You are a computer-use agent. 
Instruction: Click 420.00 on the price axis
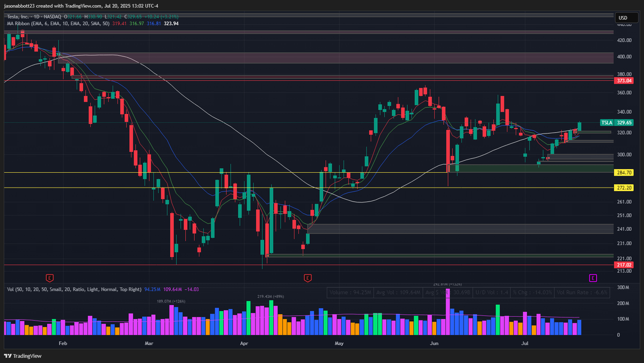(x=625, y=40)
